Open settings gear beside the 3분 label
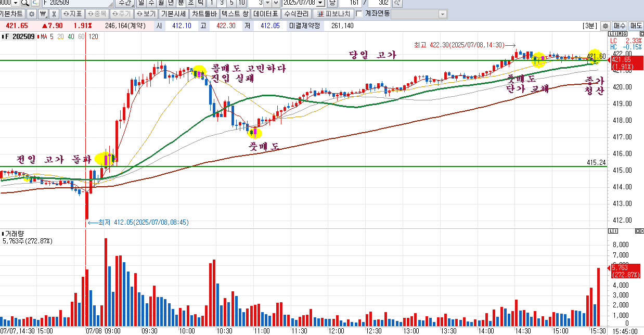Screen dimensions: 644x335 (605, 25)
